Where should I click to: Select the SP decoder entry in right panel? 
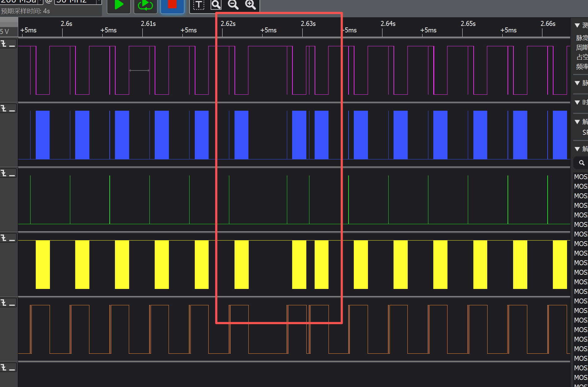(585, 133)
